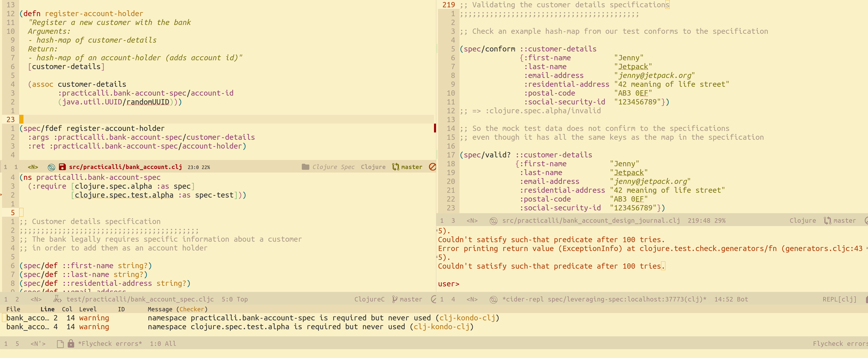
Task: Click the red save icon for bank_account.clj
Action: coord(62,167)
